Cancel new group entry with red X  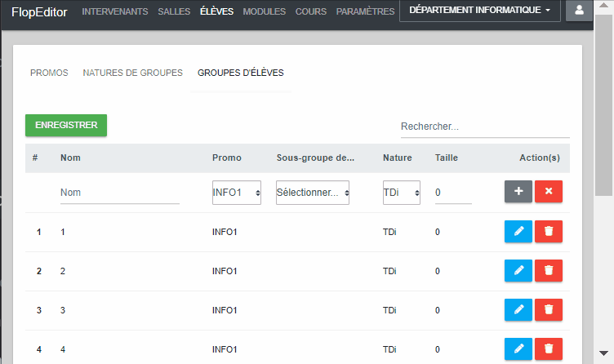[x=549, y=192]
